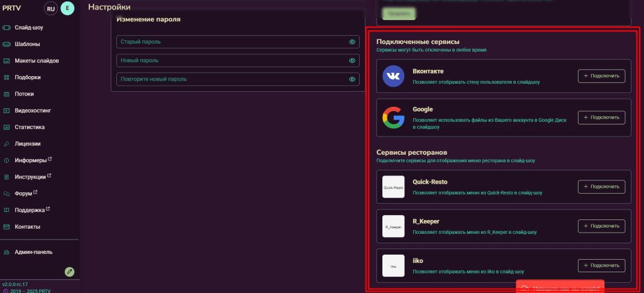This screenshot has height=293, width=644.
Task: Click the Сервисы ресторанов heading
Action: (x=412, y=153)
